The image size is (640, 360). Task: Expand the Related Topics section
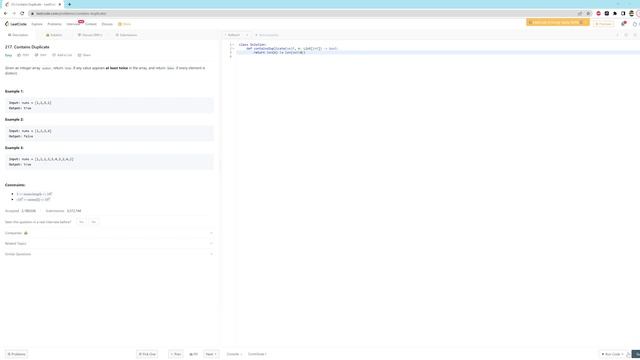109,244
